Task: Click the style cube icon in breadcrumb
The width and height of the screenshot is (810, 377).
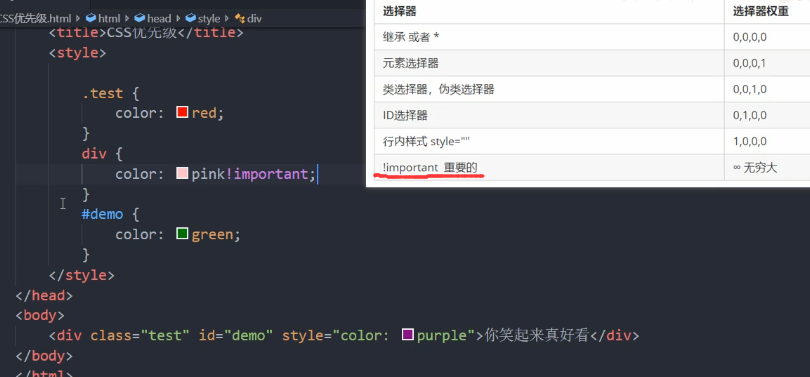Action: (191, 19)
